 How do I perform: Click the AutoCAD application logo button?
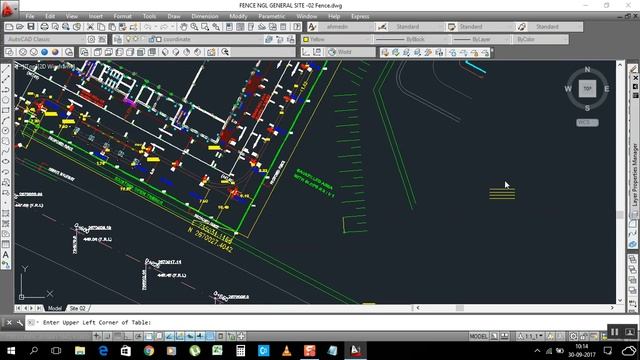click(8, 9)
